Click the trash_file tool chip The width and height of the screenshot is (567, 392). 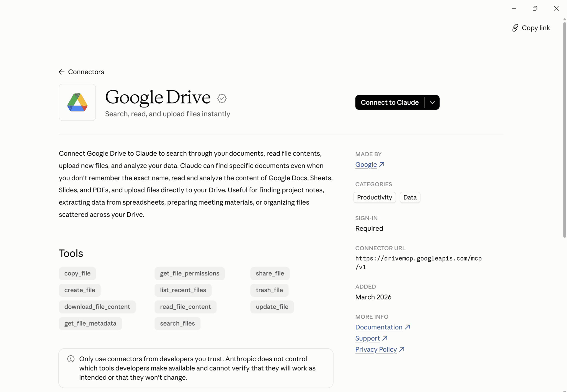[269, 290]
